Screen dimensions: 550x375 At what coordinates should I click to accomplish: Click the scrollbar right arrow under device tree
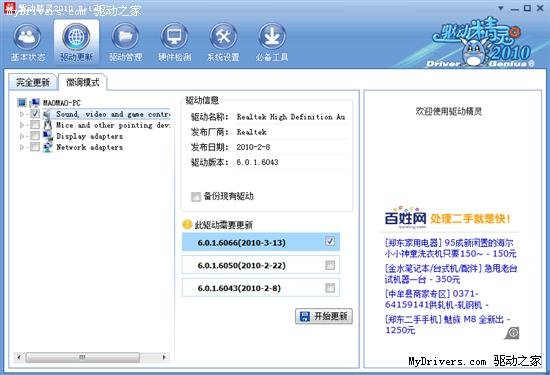(x=164, y=357)
